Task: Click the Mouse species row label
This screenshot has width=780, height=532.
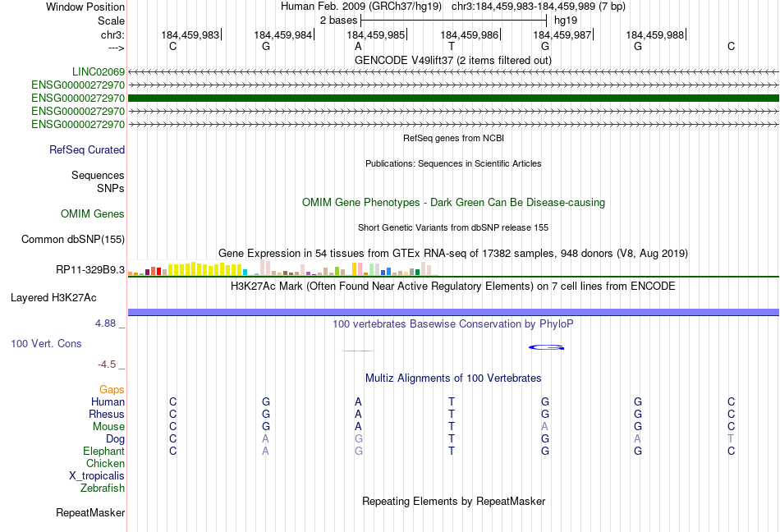Action: click(x=108, y=427)
